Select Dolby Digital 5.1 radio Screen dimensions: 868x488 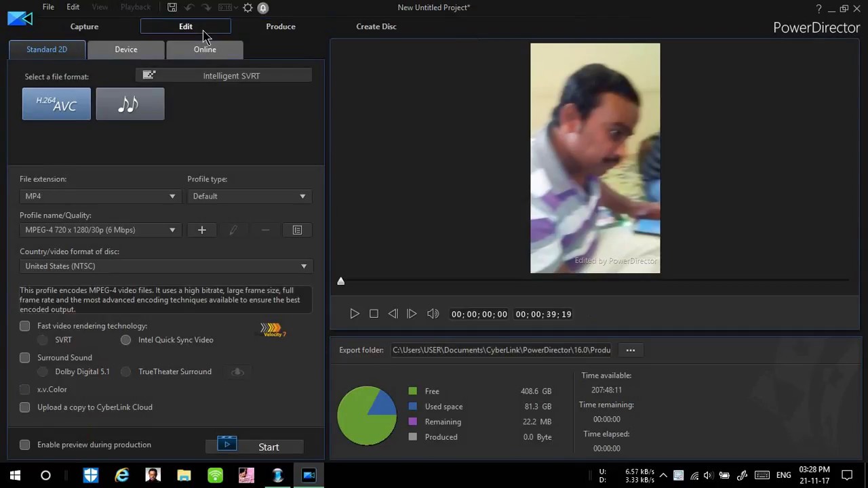(43, 371)
